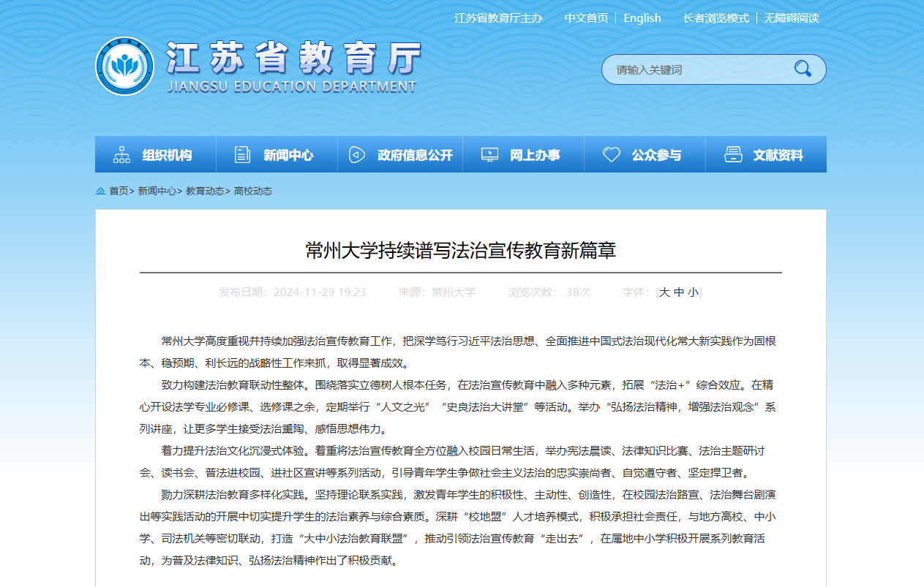924x587 pixels.
Task: Click the monitor icon beside 网上办事
Action: pyautogui.click(x=489, y=155)
